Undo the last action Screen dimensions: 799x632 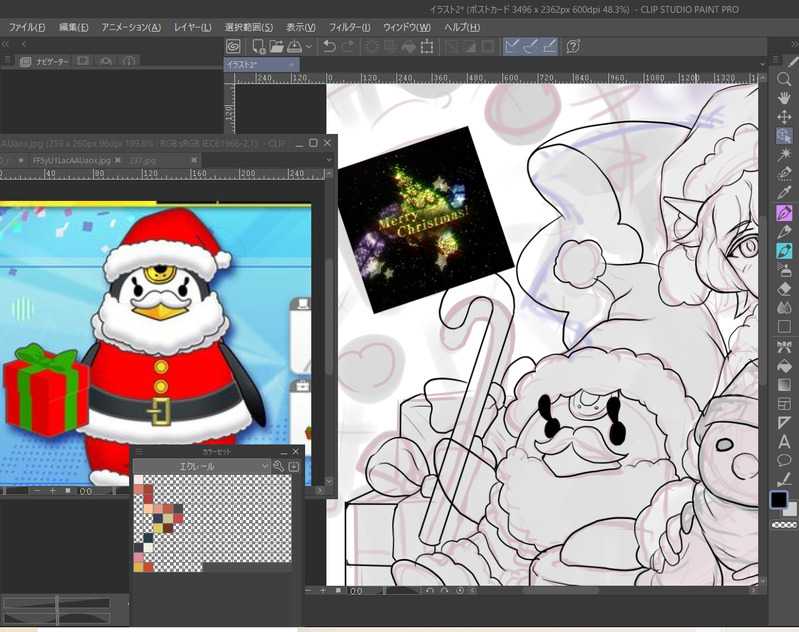coord(330,46)
